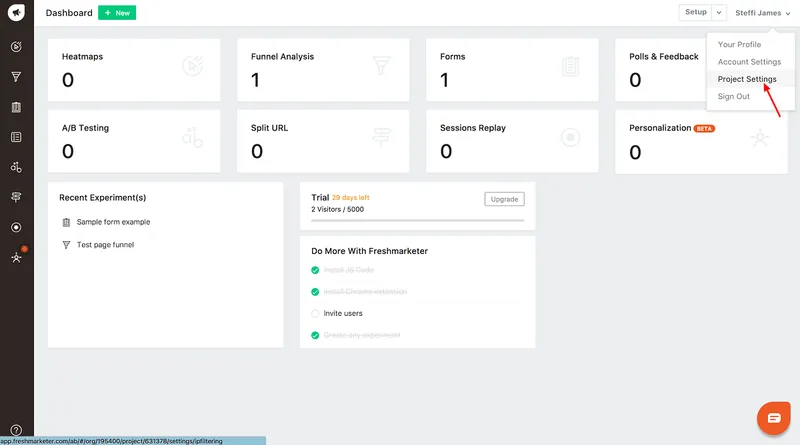The image size is (800, 445).
Task: Expand the Setup dropdown arrow
Action: (x=719, y=12)
